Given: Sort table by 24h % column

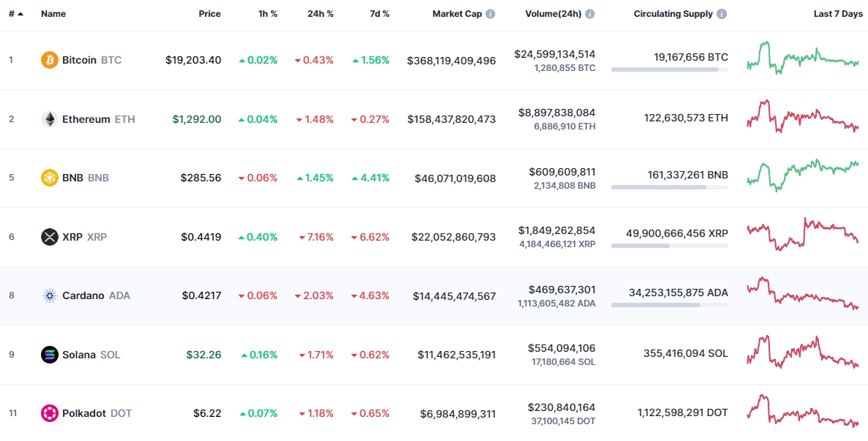Looking at the screenshot, I should (321, 14).
